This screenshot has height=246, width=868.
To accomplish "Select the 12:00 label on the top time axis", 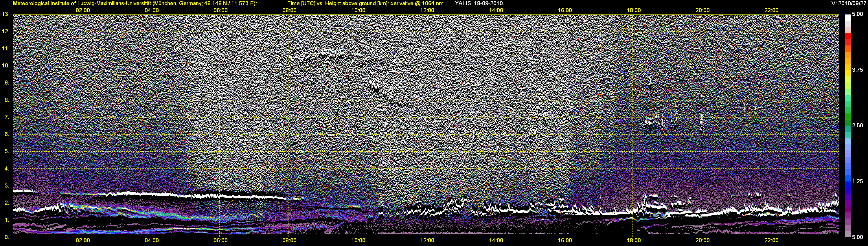I will [x=427, y=10].
